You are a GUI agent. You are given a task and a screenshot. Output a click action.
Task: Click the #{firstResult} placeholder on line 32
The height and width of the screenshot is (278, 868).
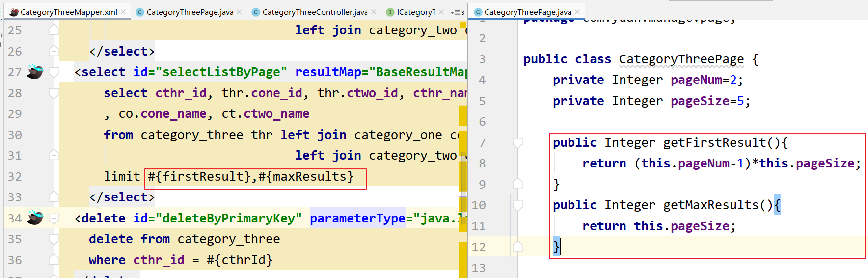point(199,176)
